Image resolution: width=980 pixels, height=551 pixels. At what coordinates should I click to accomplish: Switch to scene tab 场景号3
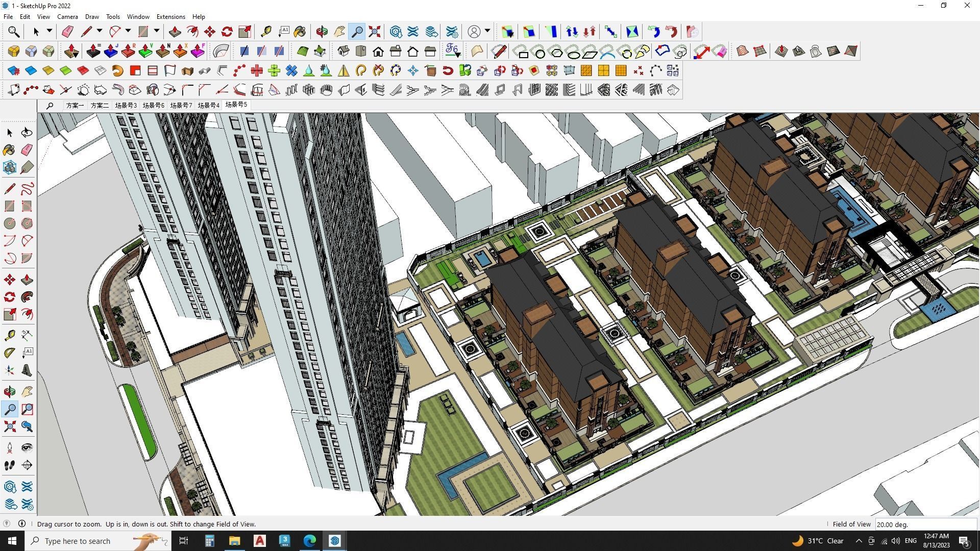point(126,105)
